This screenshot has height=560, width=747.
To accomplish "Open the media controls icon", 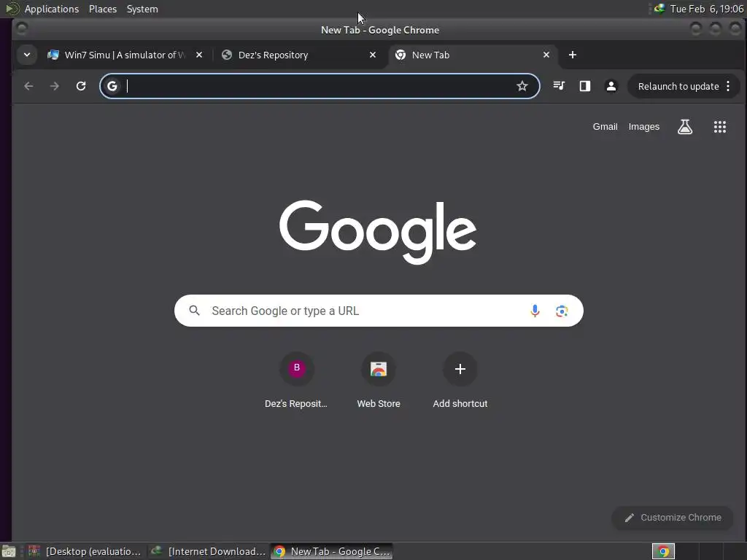I will click(559, 86).
